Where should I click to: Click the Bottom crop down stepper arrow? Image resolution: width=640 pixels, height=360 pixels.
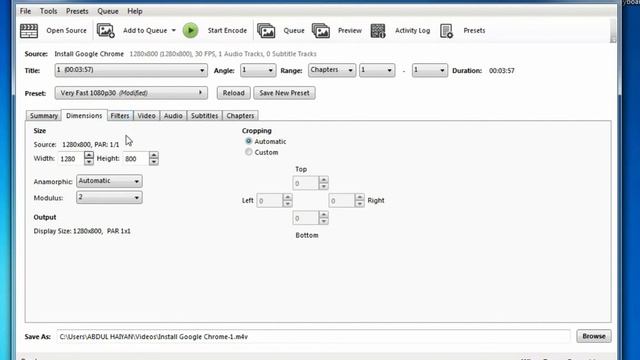click(324, 221)
